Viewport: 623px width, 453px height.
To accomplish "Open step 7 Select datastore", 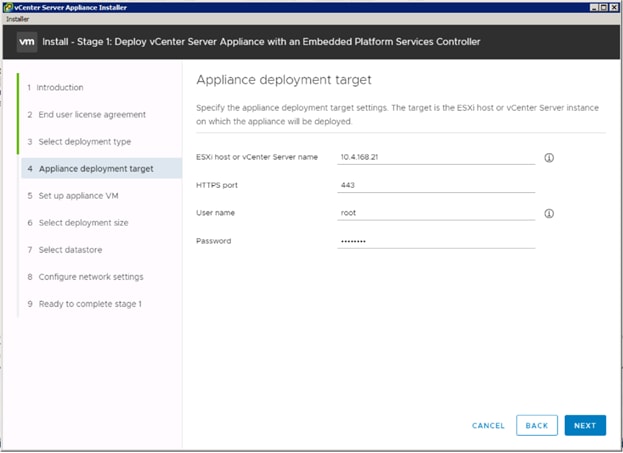I will [x=65, y=250].
